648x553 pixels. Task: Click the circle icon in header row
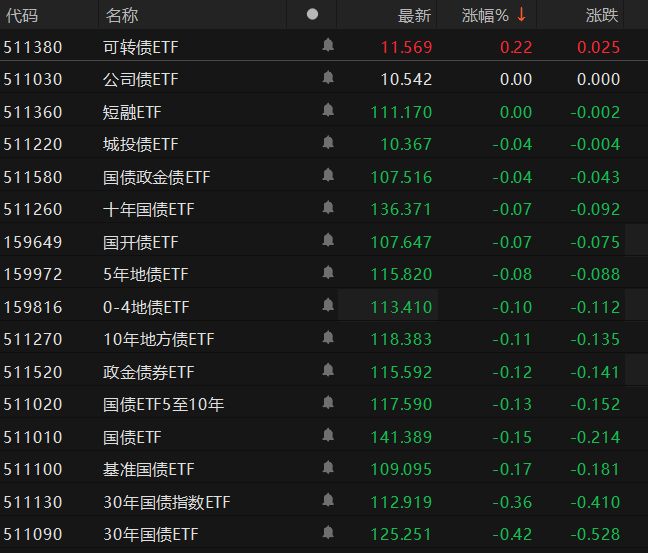(313, 15)
